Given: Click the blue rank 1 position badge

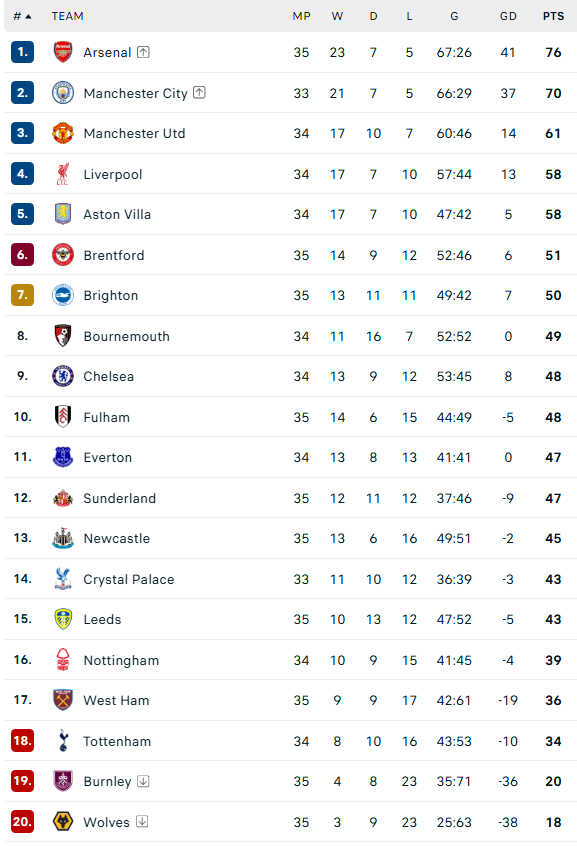Looking at the screenshot, I should (22, 52).
